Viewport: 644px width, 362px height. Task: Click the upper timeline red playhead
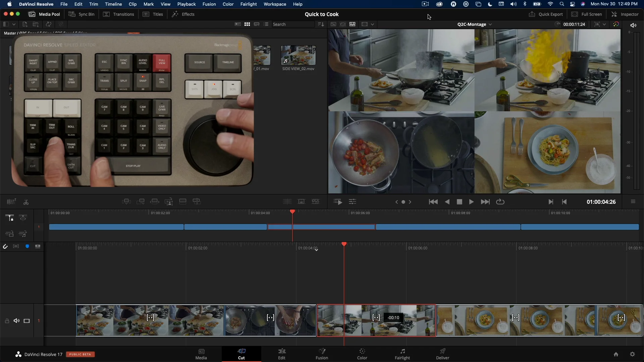pyautogui.click(x=292, y=212)
